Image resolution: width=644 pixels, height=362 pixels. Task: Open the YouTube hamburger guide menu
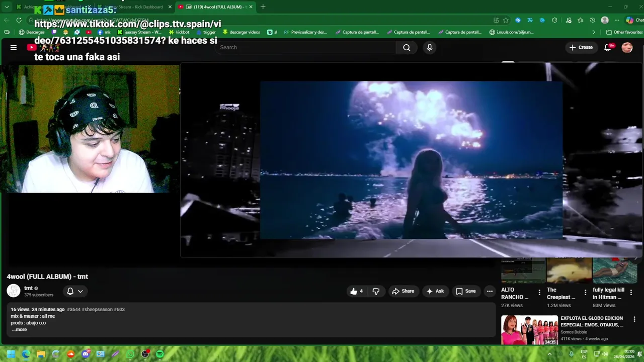14,47
